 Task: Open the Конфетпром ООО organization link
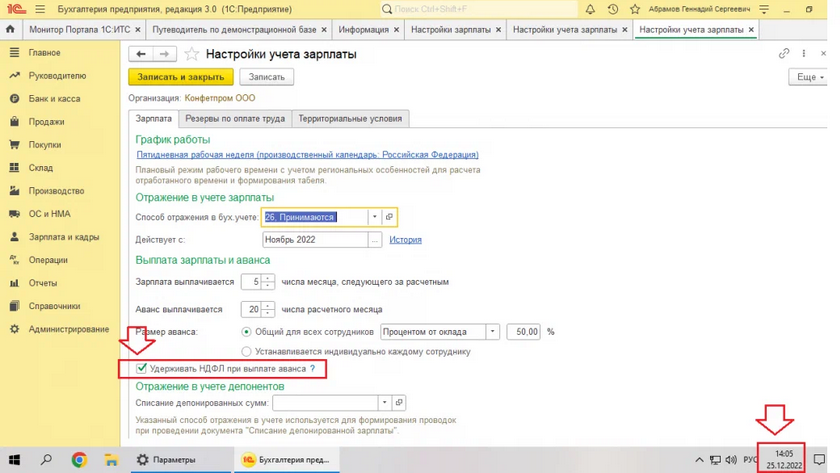(220, 98)
